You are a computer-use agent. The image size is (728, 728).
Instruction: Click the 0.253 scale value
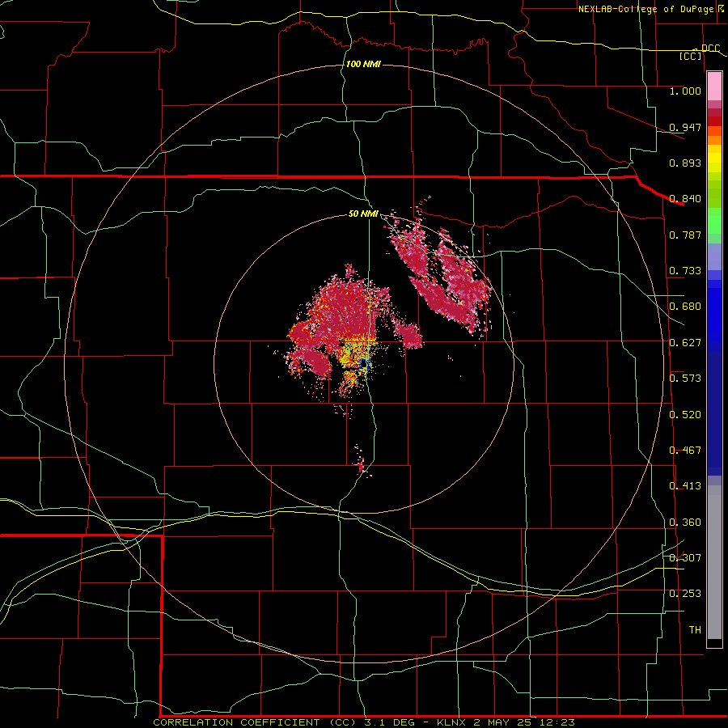click(685, 594)
